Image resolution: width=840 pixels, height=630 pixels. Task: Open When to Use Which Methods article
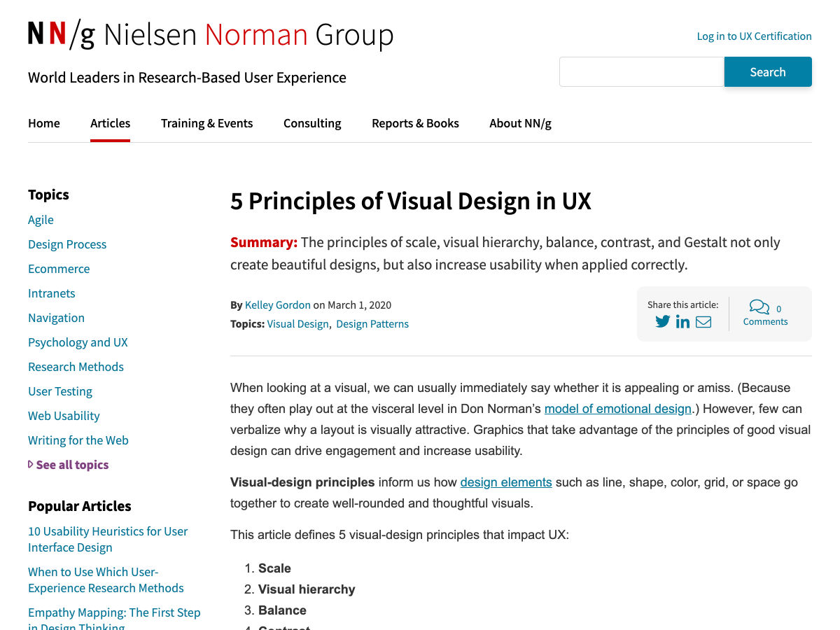106,580
